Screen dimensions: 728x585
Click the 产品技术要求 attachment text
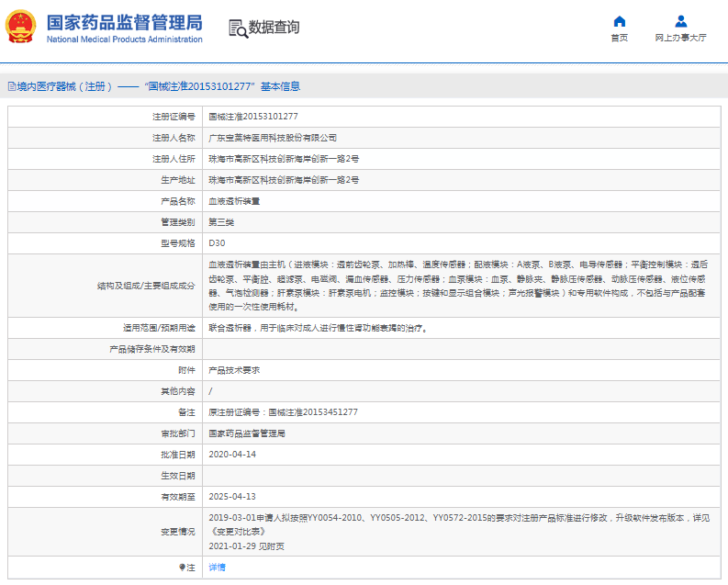(x=234, y=370)
